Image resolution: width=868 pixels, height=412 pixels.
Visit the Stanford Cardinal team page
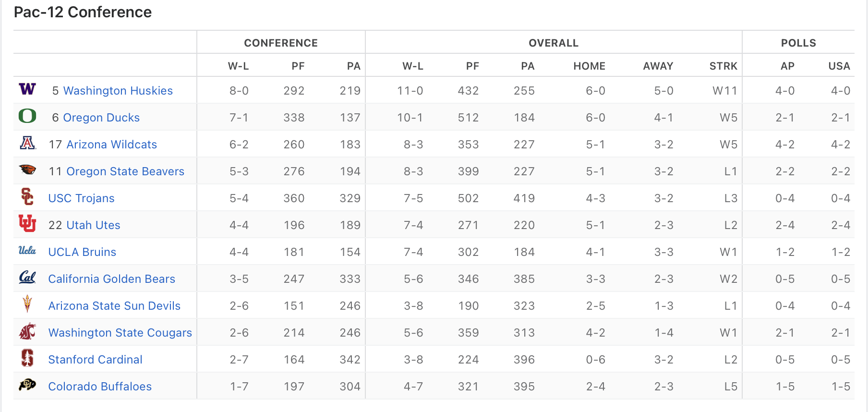[x=95, y=360]
